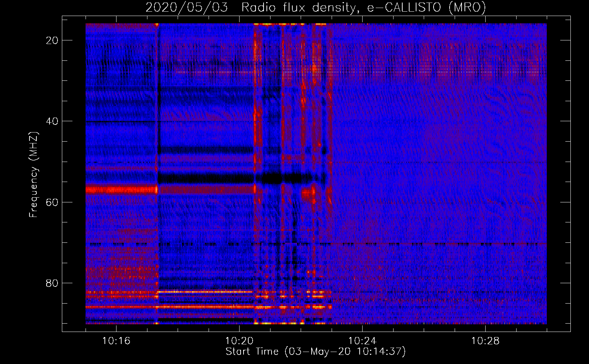Click the time tick label '10:24'
This screenshot has height=364, width=589.
(x=362, y=341)
